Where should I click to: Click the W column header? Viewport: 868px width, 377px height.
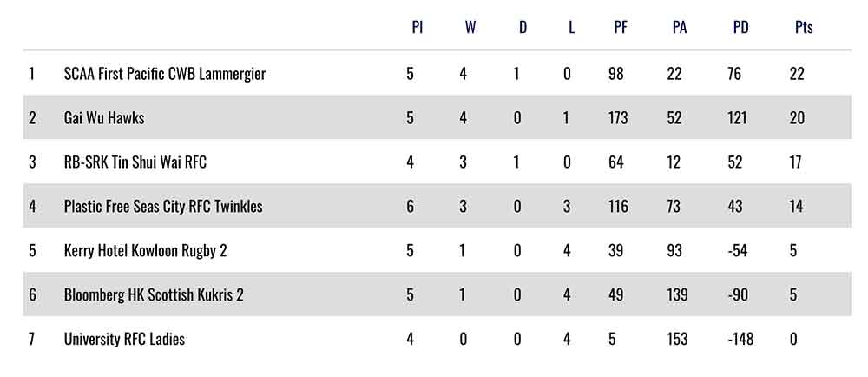coord(470,28)
